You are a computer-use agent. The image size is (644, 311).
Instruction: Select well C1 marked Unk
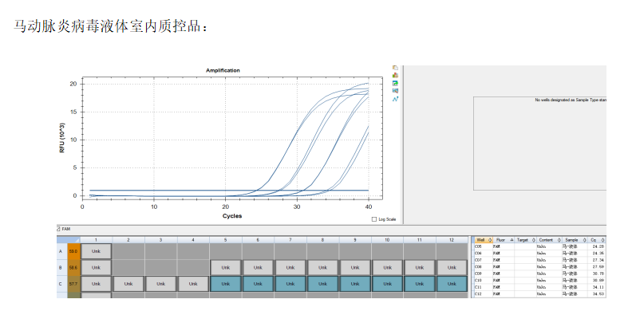(x=96, y=284)
